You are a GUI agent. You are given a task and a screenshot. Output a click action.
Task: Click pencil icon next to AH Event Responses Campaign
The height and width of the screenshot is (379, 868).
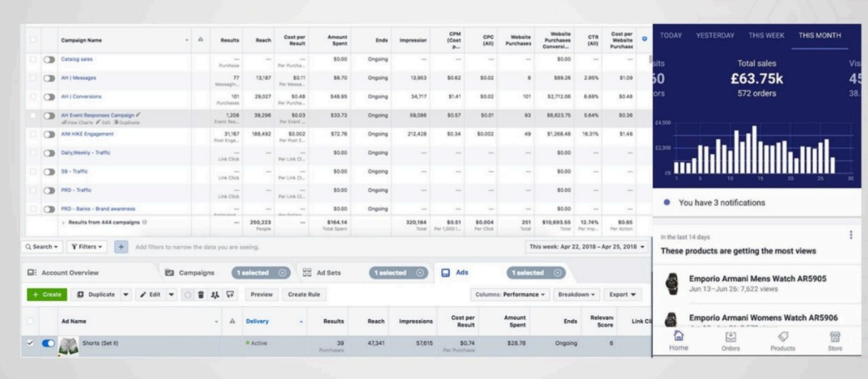[138, 115]
